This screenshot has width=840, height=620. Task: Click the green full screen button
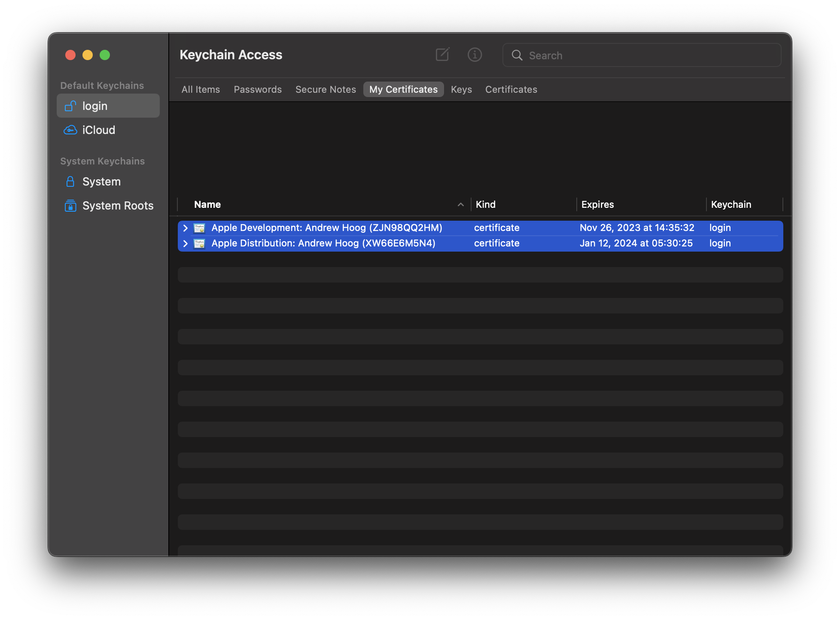tap(105, 55)
